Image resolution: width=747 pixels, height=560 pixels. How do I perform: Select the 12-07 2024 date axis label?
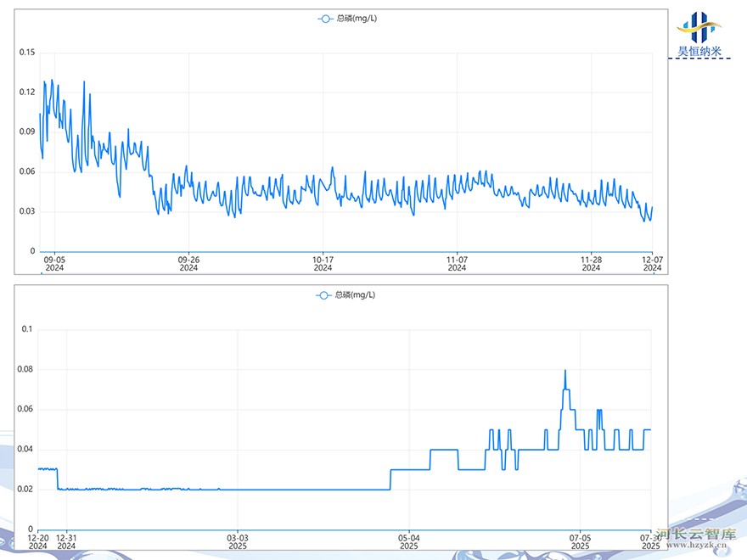[651, 264]
